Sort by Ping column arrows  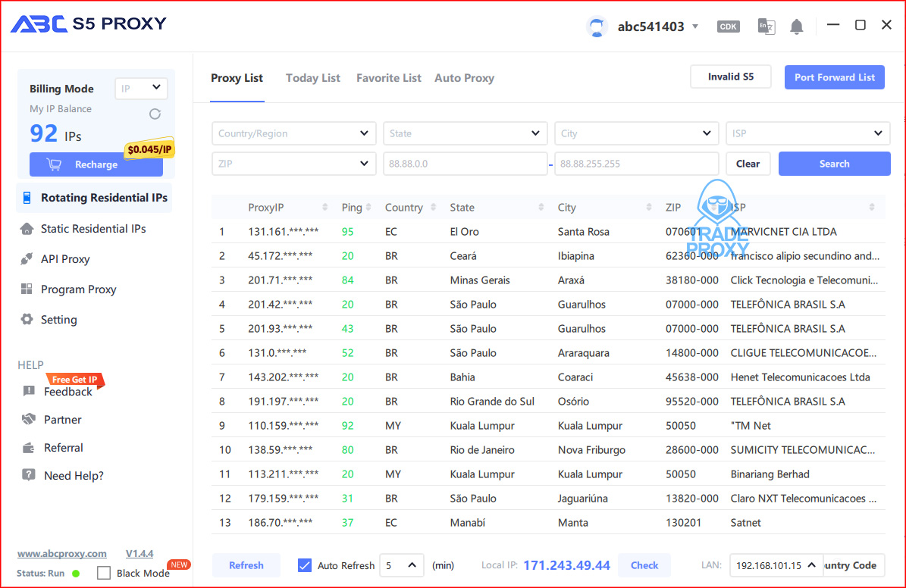tap(368, 208)
